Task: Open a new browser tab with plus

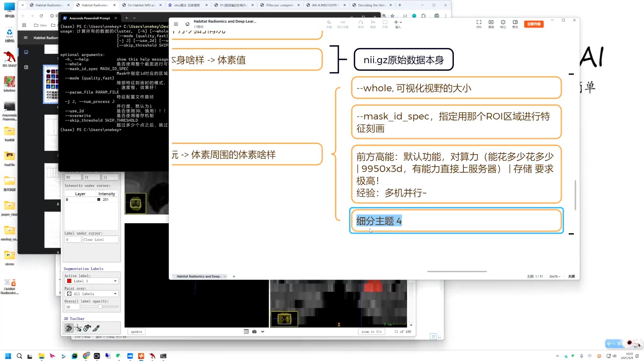Action: point(400,5)
